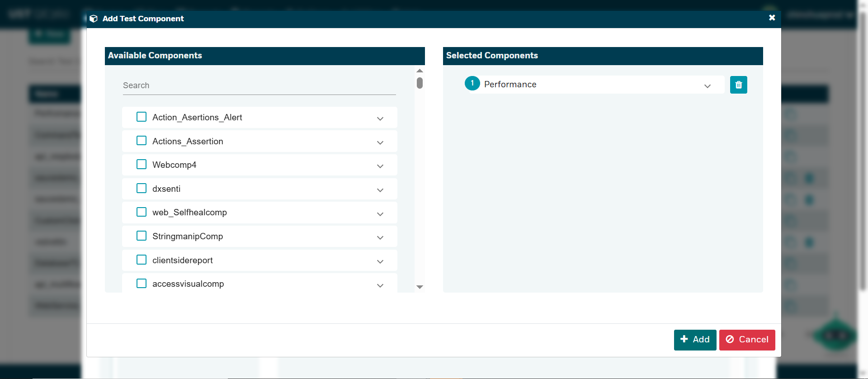Click the web_Selfhealcomp component name
The image size is (868, 379).
pos(189,212)
